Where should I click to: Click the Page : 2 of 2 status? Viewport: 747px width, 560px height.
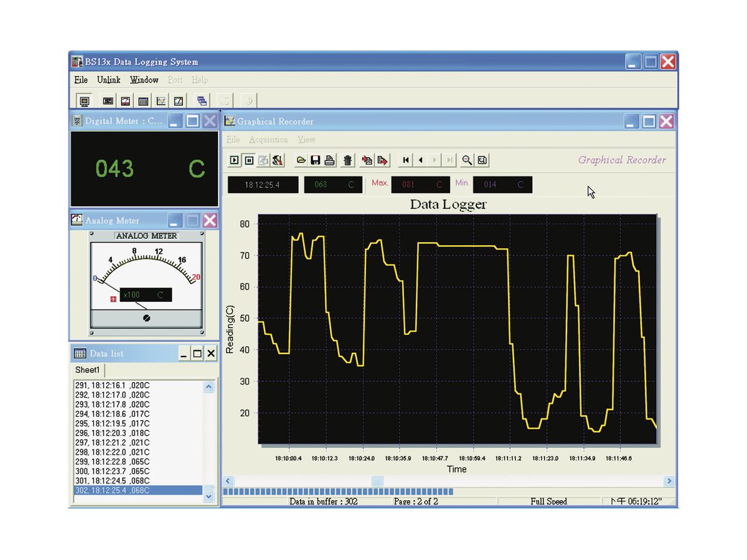(416, 502)
